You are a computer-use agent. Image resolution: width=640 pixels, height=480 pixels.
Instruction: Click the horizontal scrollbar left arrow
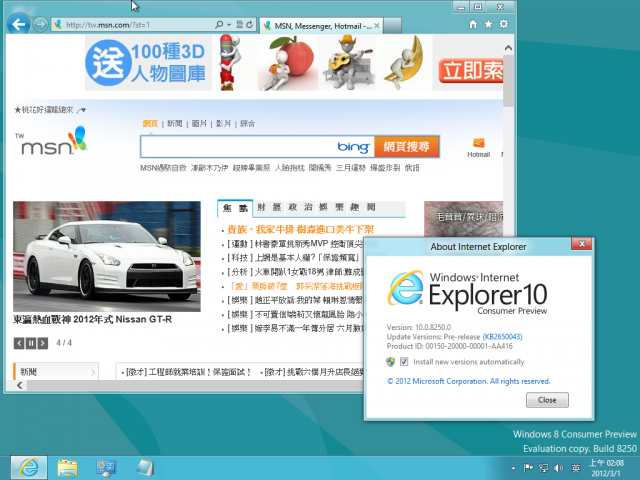pyautogui.click(x=20, y=385)
